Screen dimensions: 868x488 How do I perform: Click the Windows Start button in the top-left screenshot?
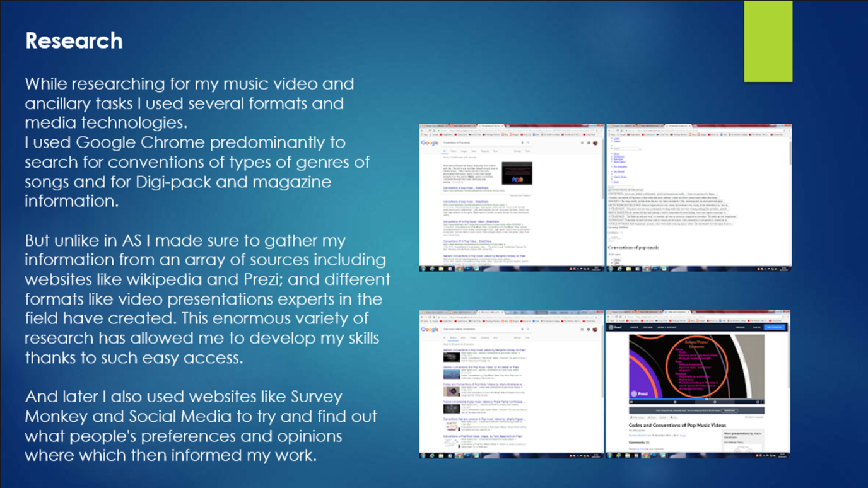coord(423,269)
